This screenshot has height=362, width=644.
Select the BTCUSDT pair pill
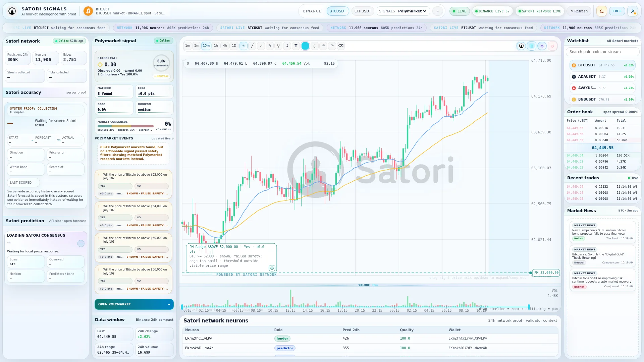coord(338,11)
